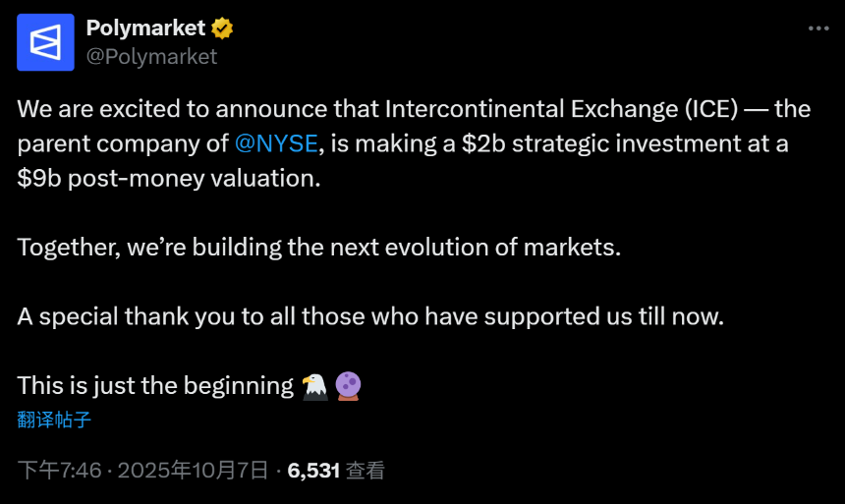Image resolution: width=845 pixels, height=504 pixels.
Task: Click the 2025年10月7日 post date
Action: 193,471
